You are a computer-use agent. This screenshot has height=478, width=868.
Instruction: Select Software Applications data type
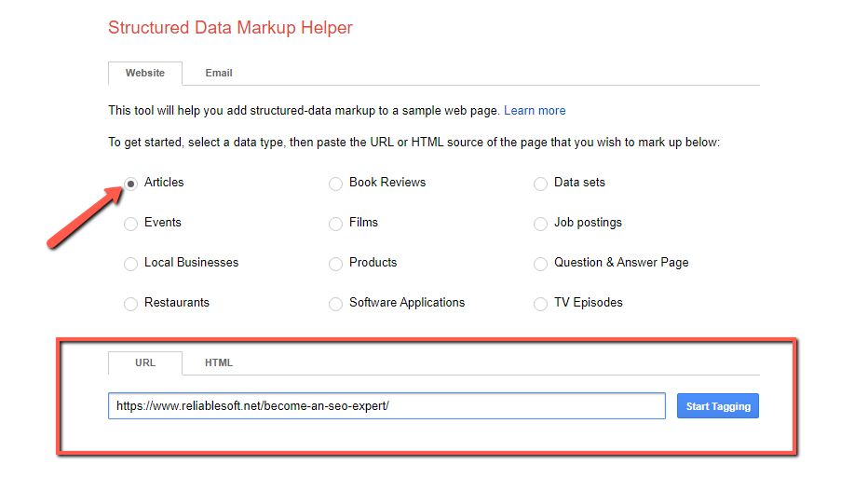(x=335, y=304)
